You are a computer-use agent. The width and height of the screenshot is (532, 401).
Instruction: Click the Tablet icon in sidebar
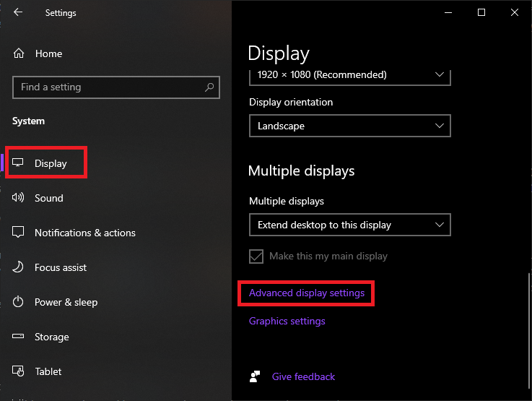(18, 371)
